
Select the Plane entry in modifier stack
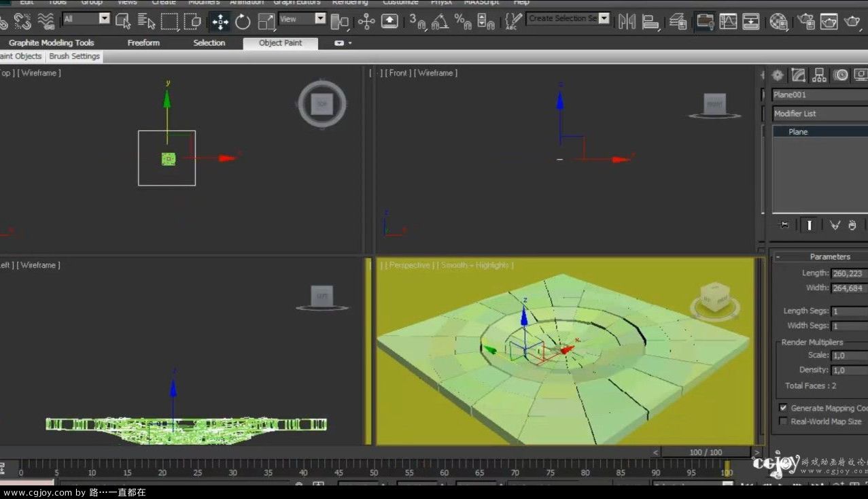pyautogui.click(x=820, y=132)
